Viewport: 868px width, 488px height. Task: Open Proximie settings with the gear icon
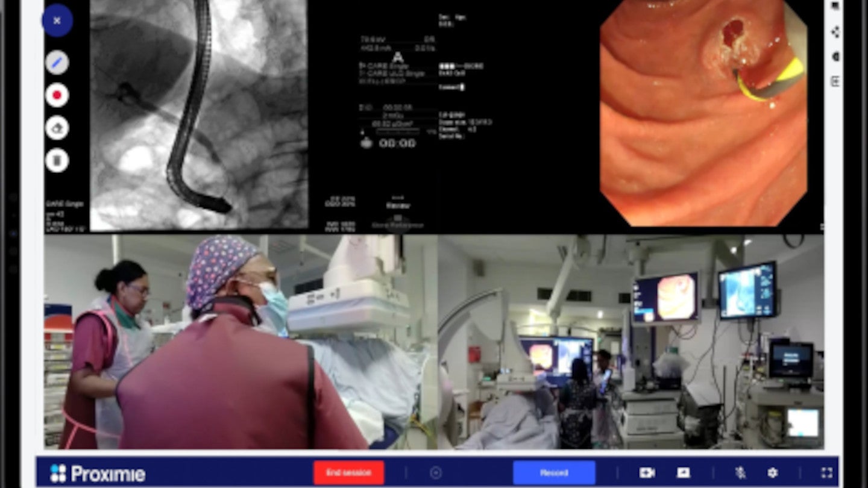(x=773, y=474)
